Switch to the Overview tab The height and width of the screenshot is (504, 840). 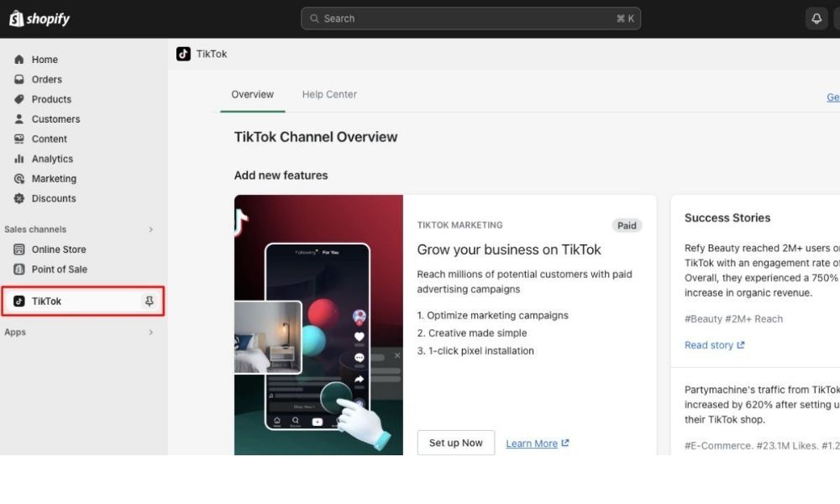tap(252, 94)
